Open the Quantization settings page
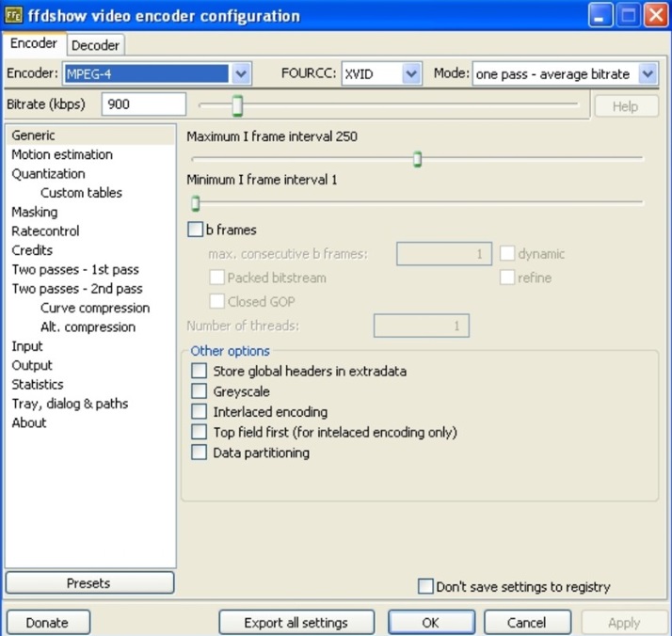Viewport: 672px width, 636px height. [48, 174]
